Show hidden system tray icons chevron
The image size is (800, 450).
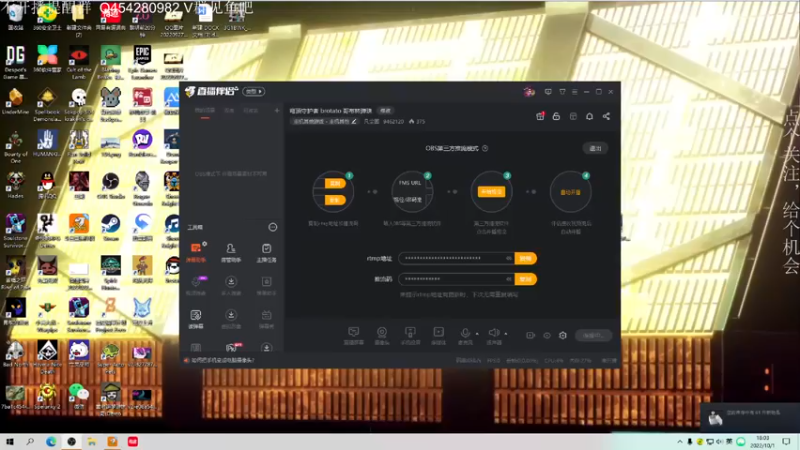click(x=680, y=442)
